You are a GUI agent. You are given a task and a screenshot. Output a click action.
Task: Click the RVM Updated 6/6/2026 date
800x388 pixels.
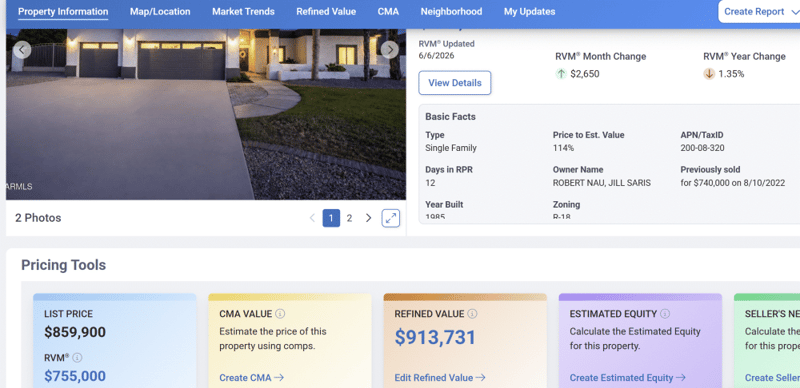tap(436, 55)
